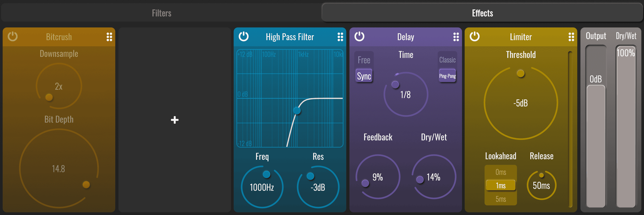Select Sync delay time mode
This screenshot has height=215, width=644.
(364, 76)
